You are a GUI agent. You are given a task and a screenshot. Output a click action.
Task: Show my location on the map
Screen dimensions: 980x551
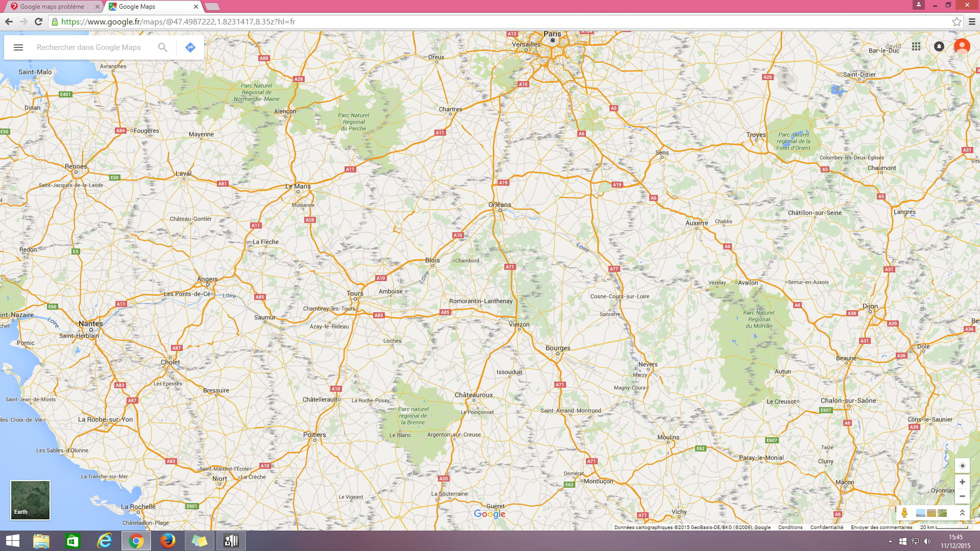click(x=962, y=465)
